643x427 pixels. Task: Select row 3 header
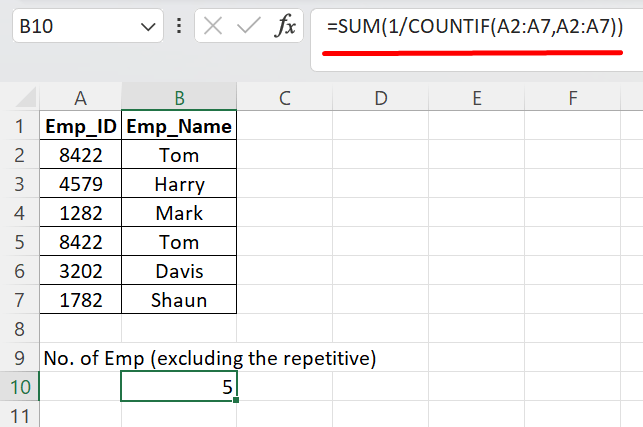pyautogui.click(x=19, y=184)
